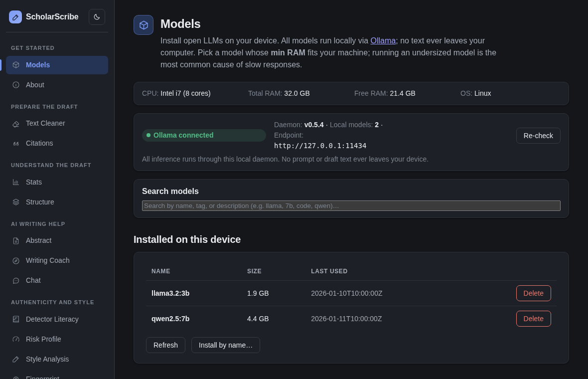
Task: Click the Text Cleaner eraser icon
Action: 16,124
